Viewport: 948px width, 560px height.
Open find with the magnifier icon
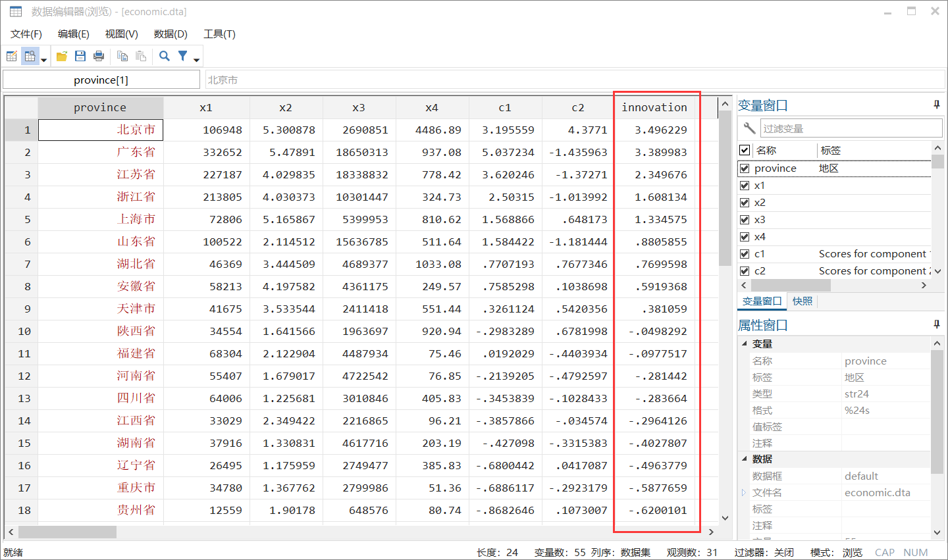point(165,57)
